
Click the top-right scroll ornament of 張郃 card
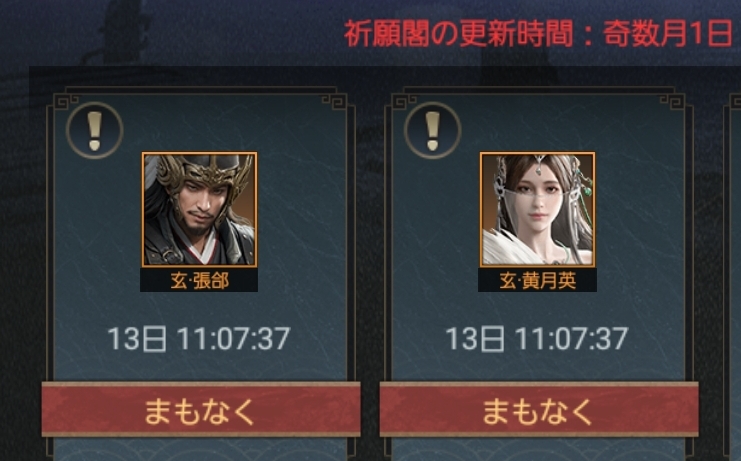pos(334,101)
